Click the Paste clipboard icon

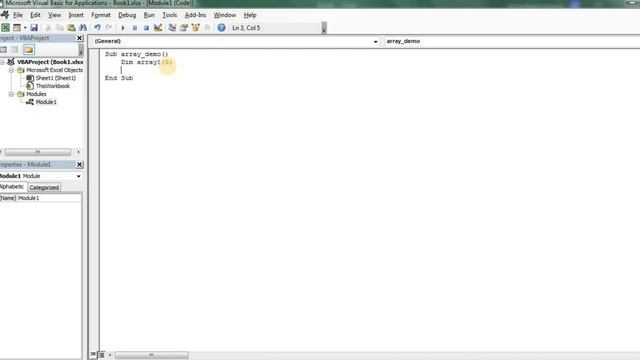pyautogui.click(x=71, y=28)
